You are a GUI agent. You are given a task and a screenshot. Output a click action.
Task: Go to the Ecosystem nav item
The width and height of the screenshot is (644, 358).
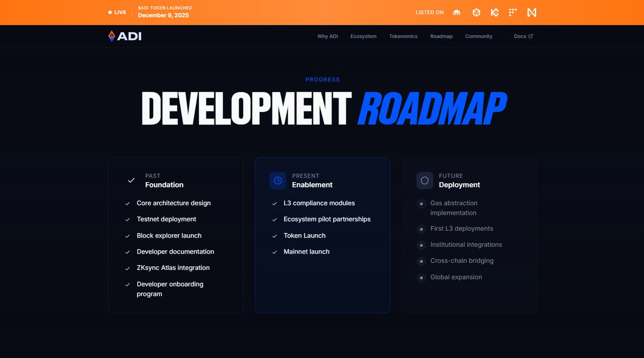(363, 36)
